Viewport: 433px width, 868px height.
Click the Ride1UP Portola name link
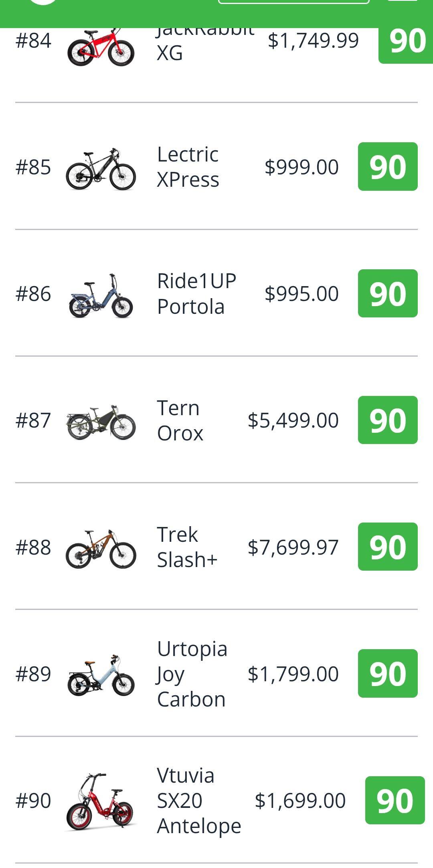pyautogui.click(x=196, y=293)
